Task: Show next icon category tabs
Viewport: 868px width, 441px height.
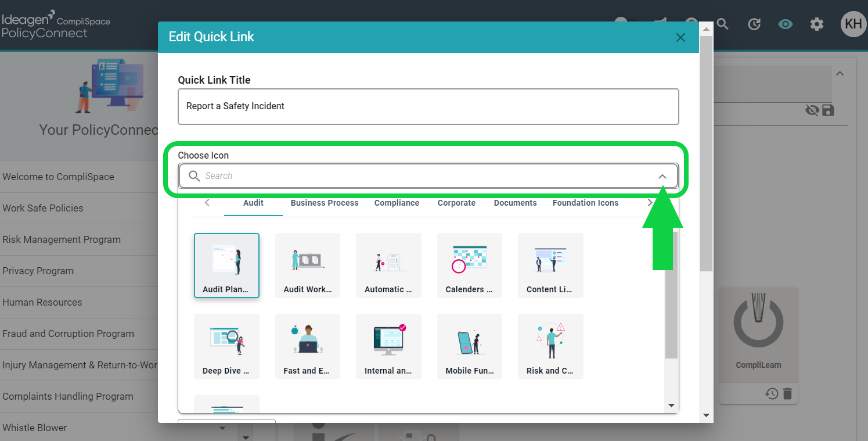Action: coord(650,203)
